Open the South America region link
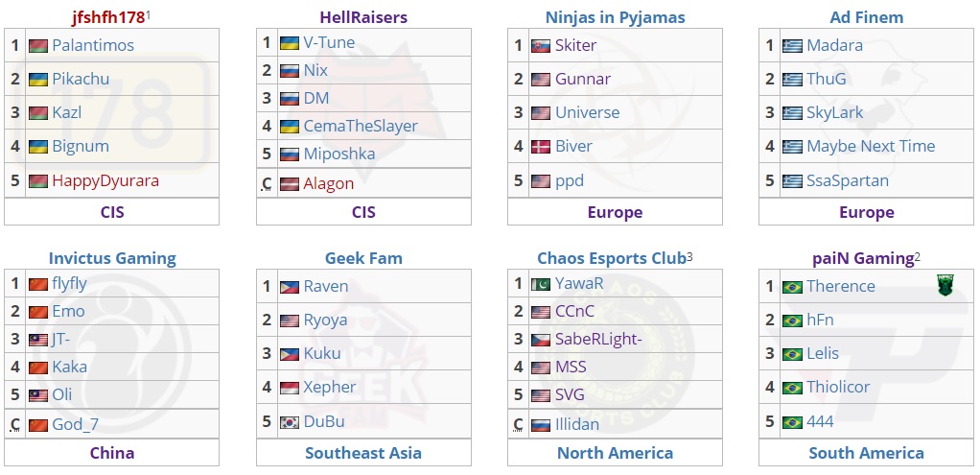The height and width of the screenshot is (475, 980). coord(866,453)
